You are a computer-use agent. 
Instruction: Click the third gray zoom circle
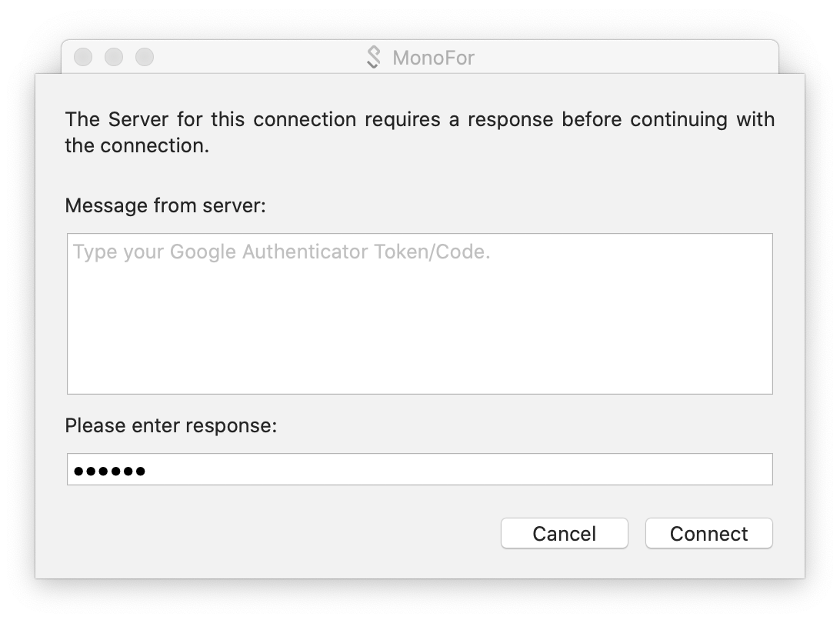click(x=144, y=57)
